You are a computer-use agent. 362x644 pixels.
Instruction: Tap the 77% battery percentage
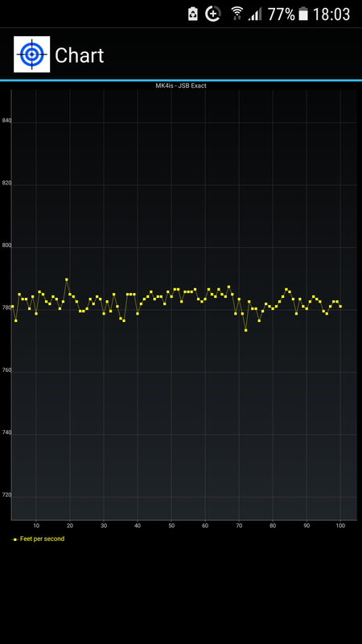click(281, 14)
